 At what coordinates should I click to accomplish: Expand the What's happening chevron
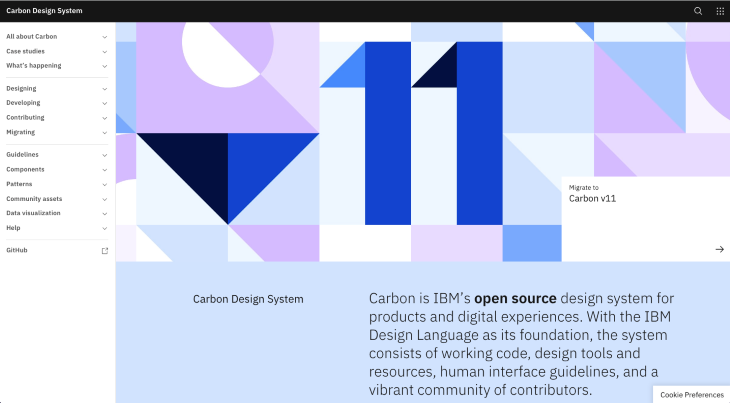[x=105, y=66]
